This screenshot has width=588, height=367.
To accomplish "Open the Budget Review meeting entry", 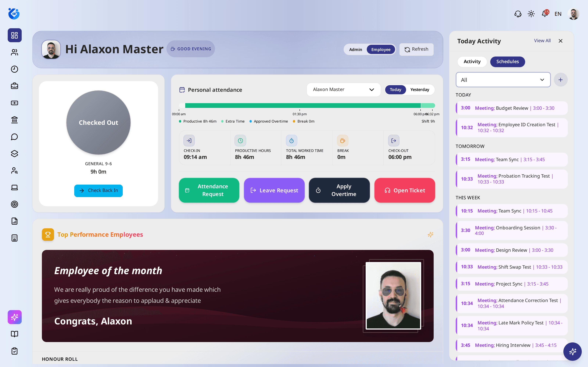I will tap(512, 108).
